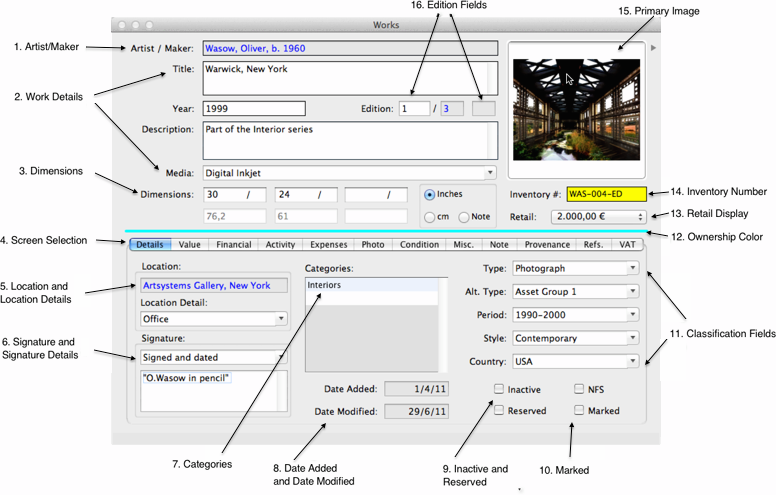The height and width of the screenshot is (495, 776).
Task: Select the Note dimension radio button
Action: point(464,216)
